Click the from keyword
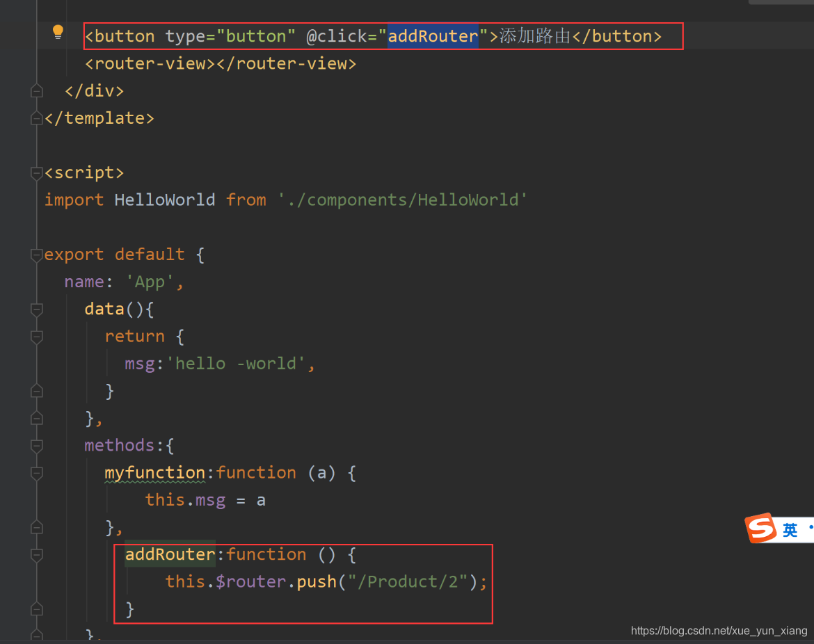 click(246, 200)
